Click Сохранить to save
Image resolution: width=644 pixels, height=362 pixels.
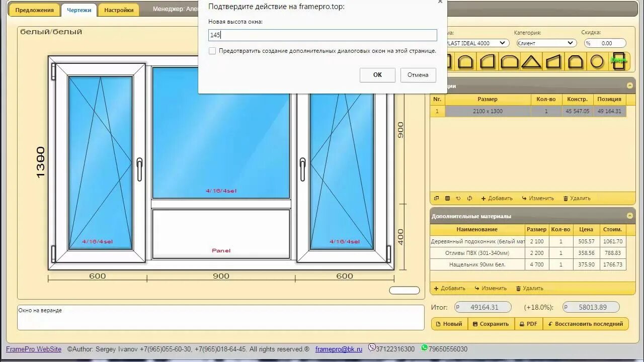click(x=491, y=324)
